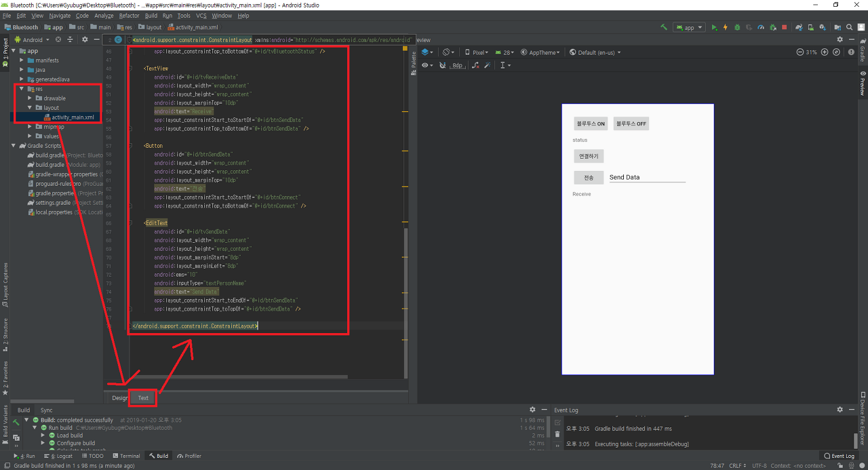Image resolution: width=868 pixels, height=470 pixels.
Task: Zoom out the layout preview
Action: tap(800, 52)
